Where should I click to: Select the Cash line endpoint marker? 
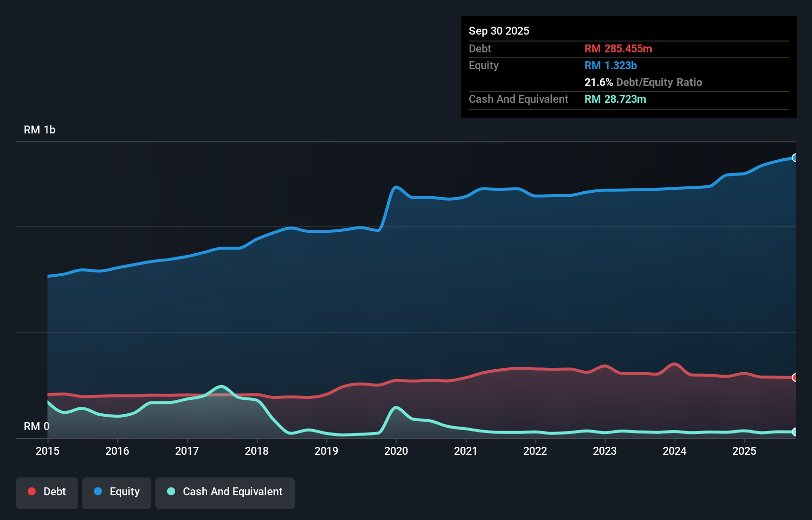795,431
